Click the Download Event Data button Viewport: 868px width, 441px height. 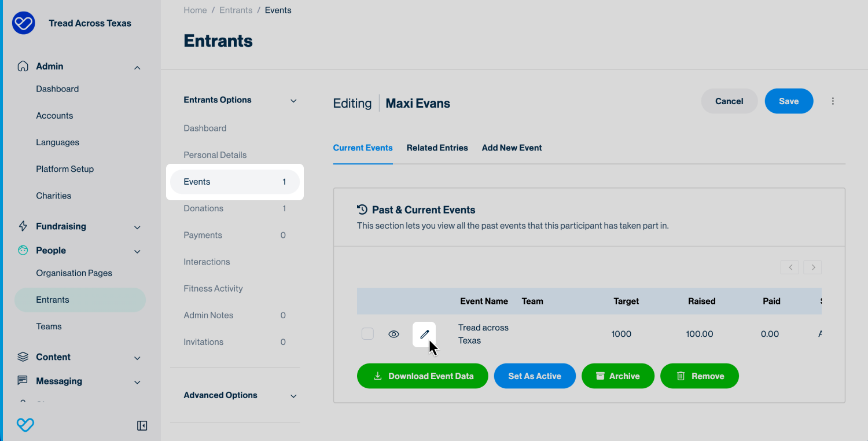coord(422,376)
